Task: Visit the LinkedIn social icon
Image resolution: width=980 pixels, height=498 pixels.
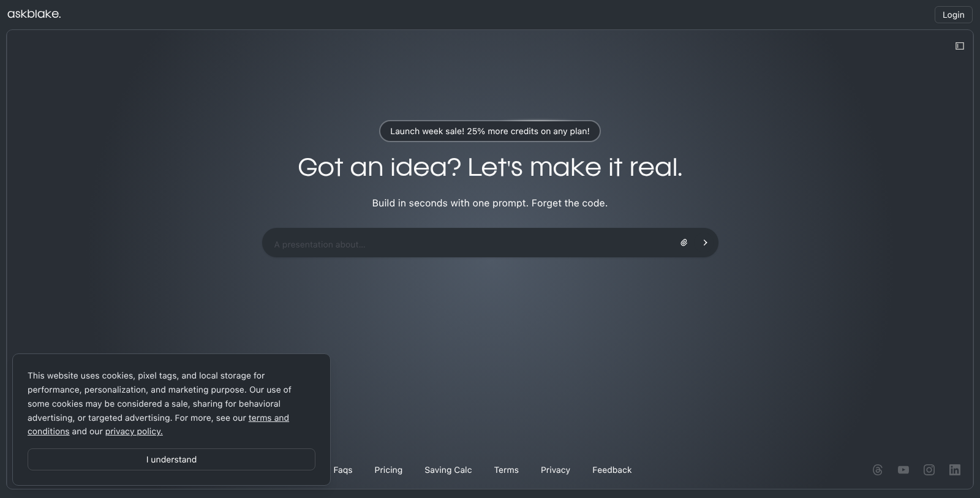Action: 955,470
